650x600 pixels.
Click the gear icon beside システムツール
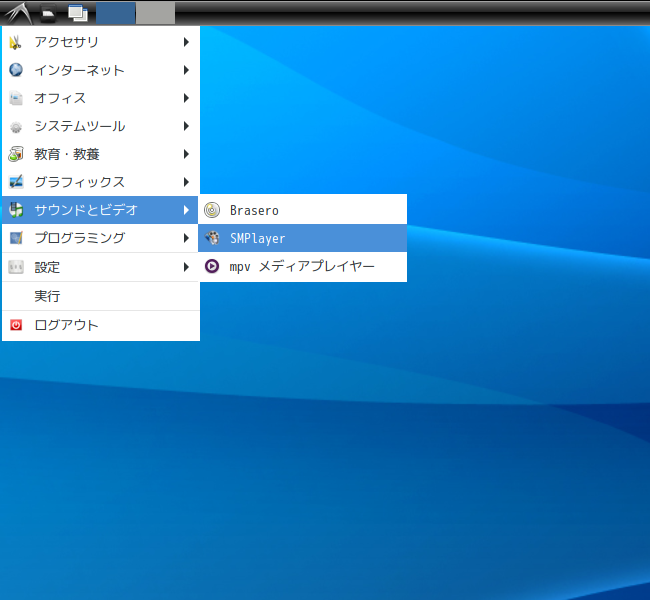16,126
